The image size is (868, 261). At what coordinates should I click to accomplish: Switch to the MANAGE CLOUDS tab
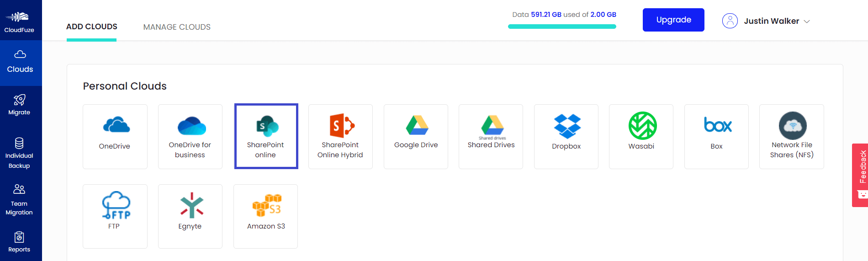177,27
